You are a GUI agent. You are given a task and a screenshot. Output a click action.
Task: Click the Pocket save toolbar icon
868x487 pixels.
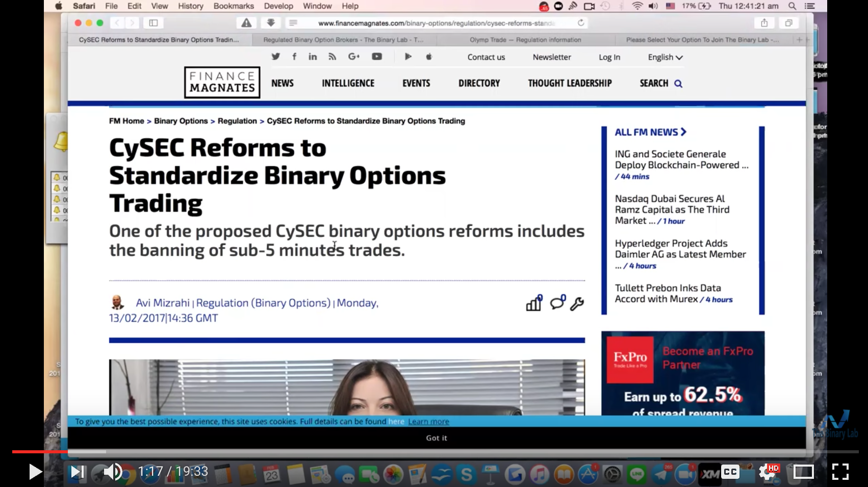coord(271,22)
